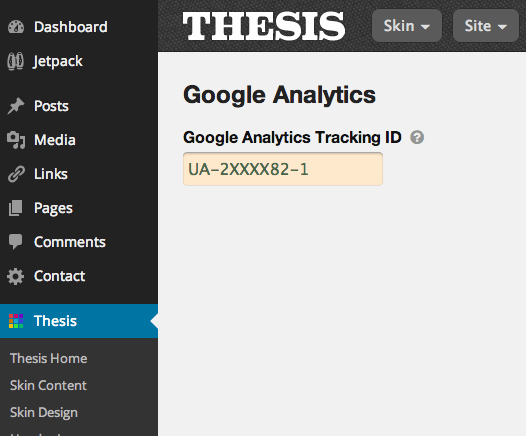Click the Links chain icon
Screen dimensions: 526x436
pos(16,174)
